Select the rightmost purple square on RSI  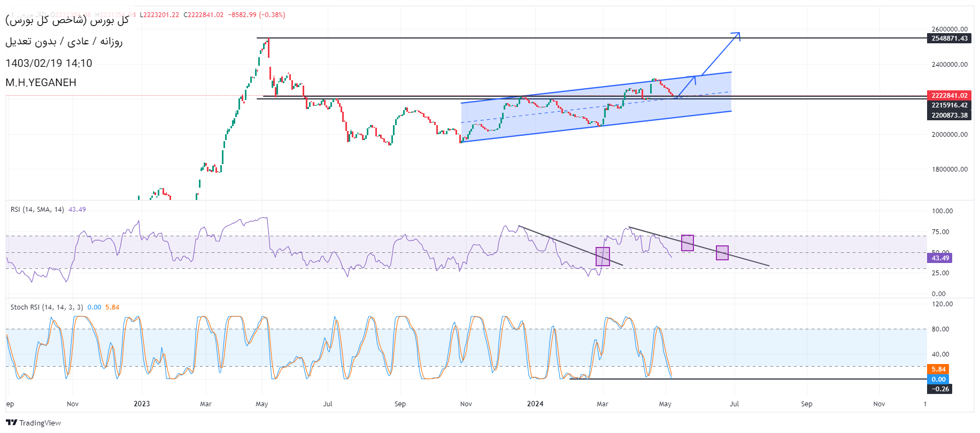click(722, 253)
